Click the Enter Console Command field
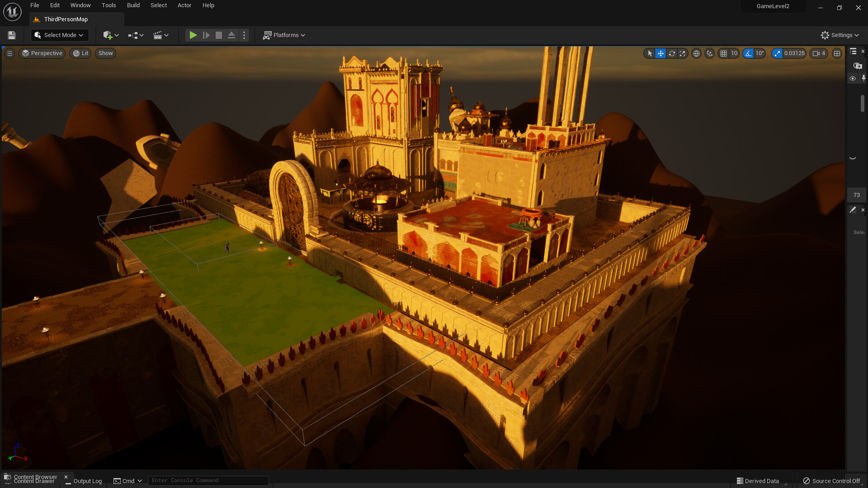868x488 pixels. click(x=208, y=480)
